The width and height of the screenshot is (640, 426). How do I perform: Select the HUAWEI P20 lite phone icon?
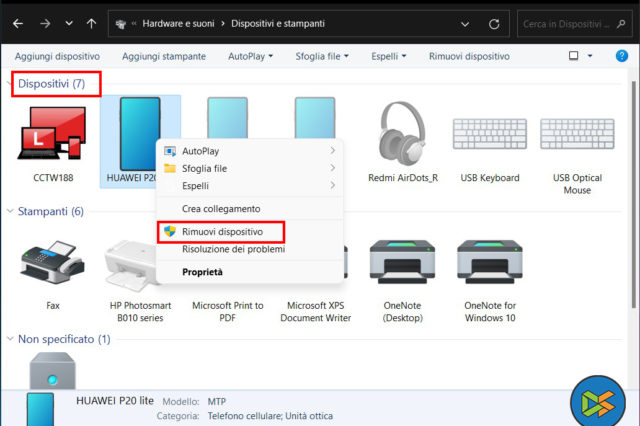[140, 134]
